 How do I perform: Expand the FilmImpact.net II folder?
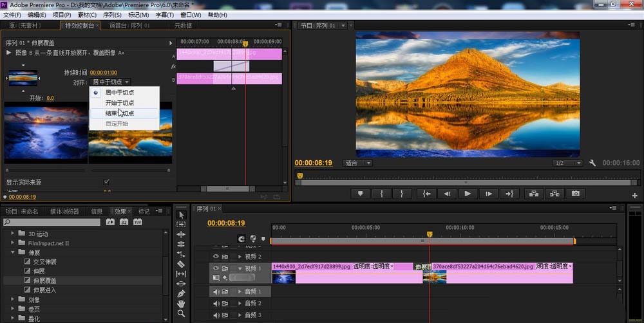tap(12, 243)
